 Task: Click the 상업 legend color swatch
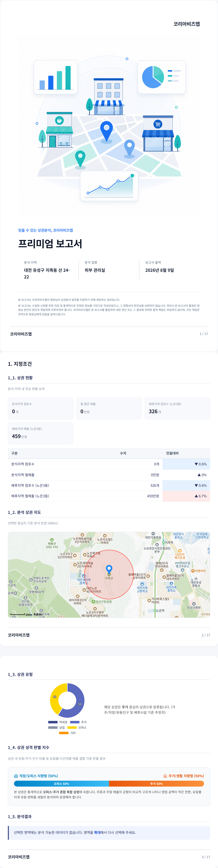(x=53, y=727)
